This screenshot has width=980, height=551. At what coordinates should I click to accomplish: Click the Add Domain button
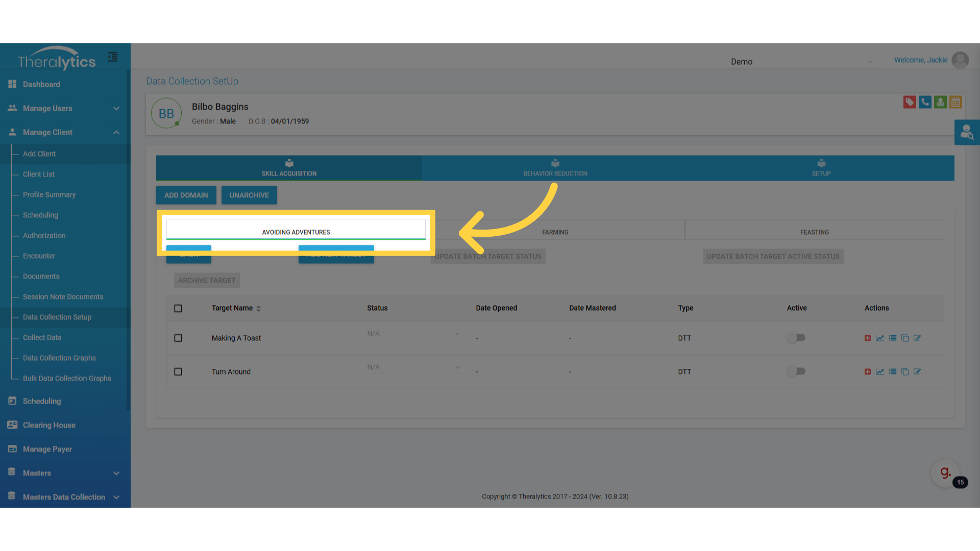tap(186, 195)
